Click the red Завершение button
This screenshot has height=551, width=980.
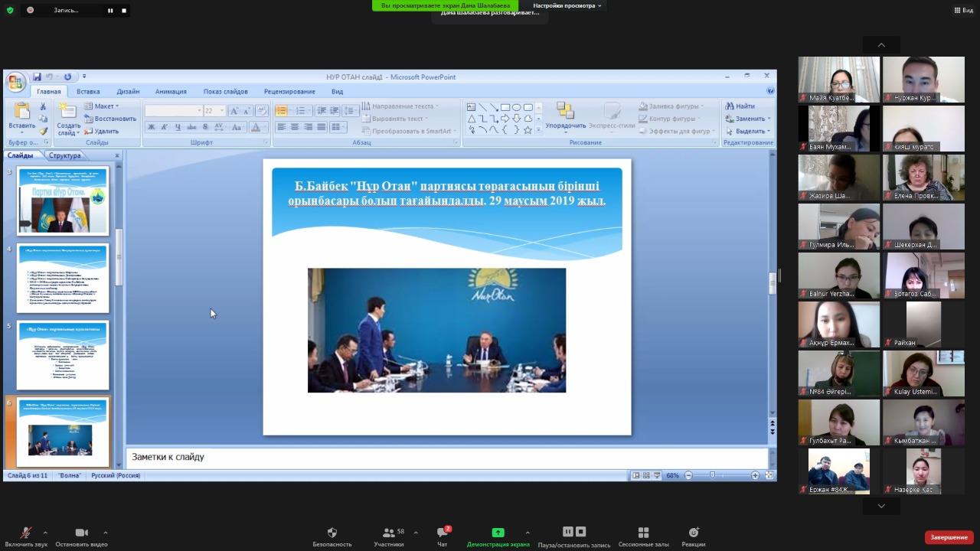point(949,537)
